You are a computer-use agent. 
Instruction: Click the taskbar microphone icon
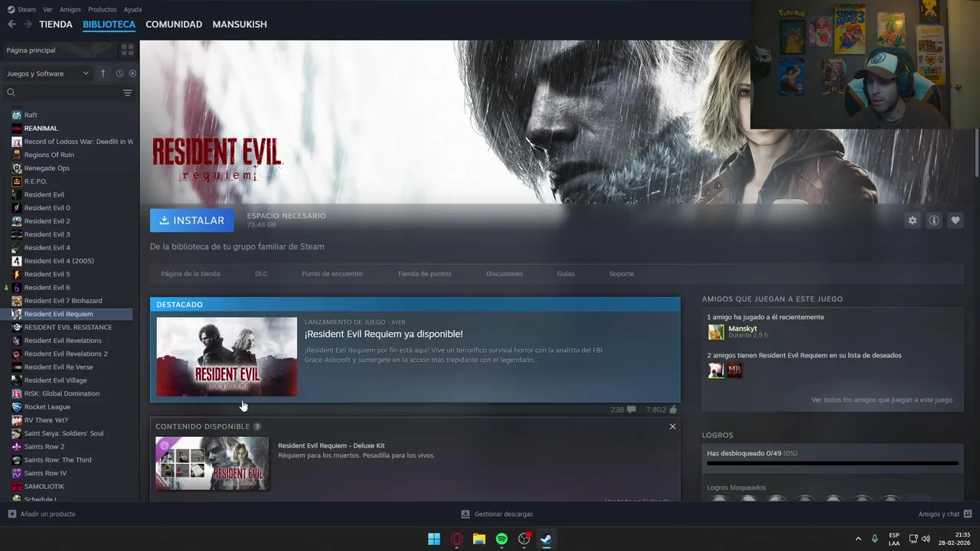pyautogui.click(x=874, y=539)
